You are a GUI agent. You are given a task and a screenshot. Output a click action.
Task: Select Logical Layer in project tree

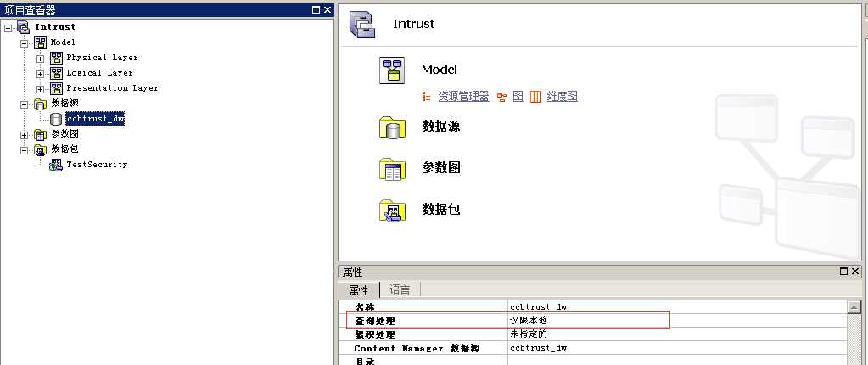[x=99, y=73]
